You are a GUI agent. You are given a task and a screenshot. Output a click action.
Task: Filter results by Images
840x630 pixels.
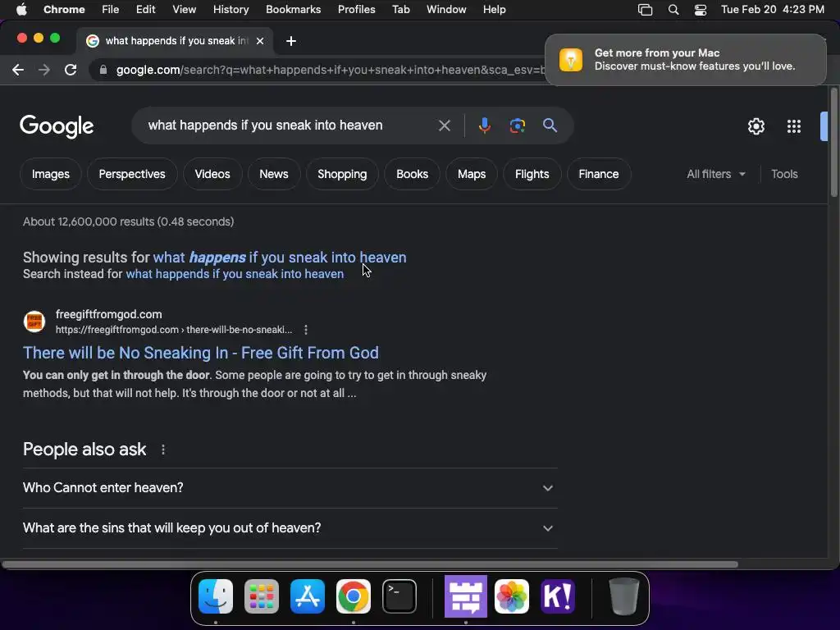coord(50,174)
